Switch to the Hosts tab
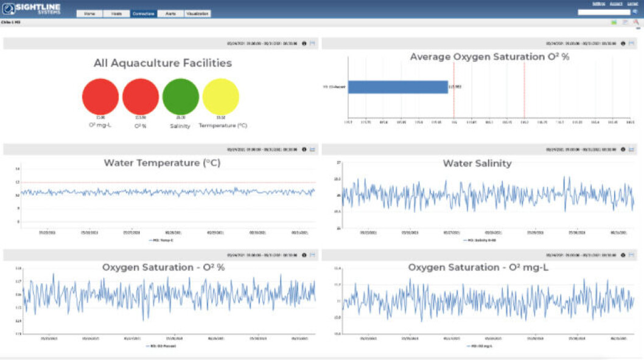Viewport: 644px width, 360px height. tap(116, 13)
